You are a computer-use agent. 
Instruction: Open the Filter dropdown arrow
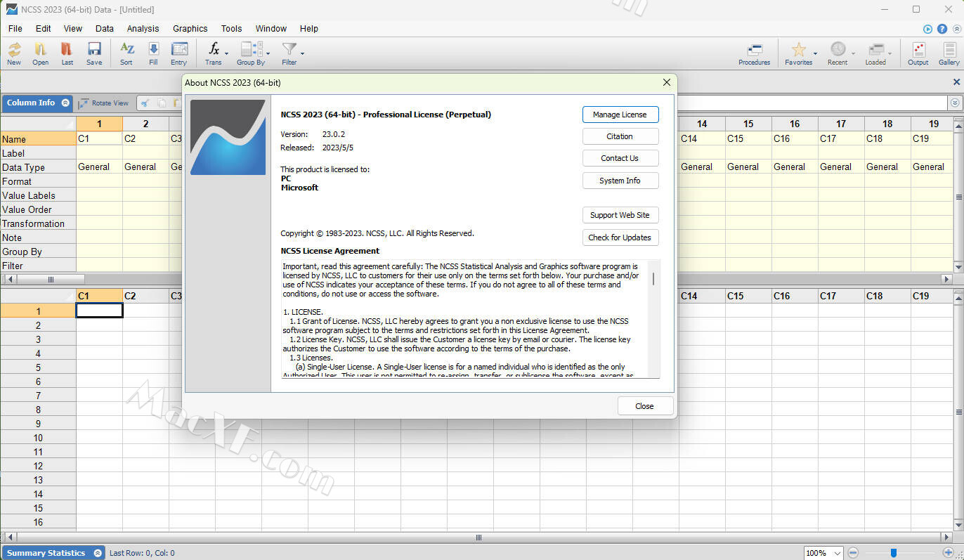click(x=302, y=53)
